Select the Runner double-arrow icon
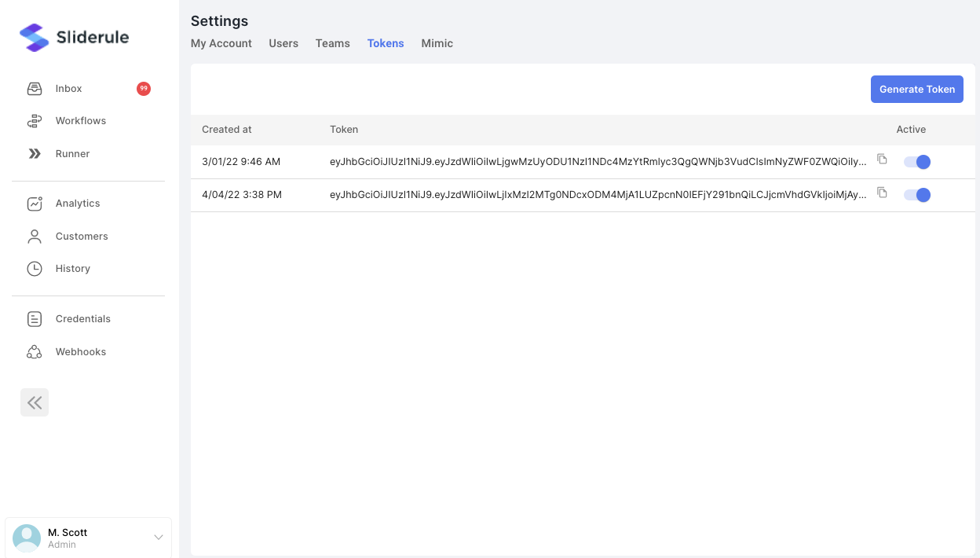 pos(35,154)
